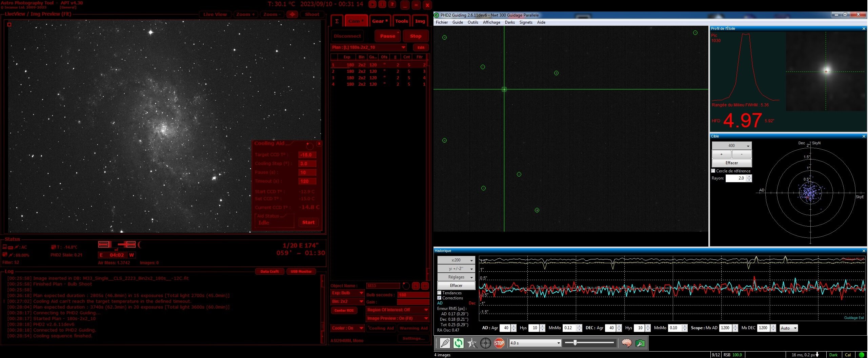
Task: Open the Cooler: On dropdown
Action: (347, 328)
